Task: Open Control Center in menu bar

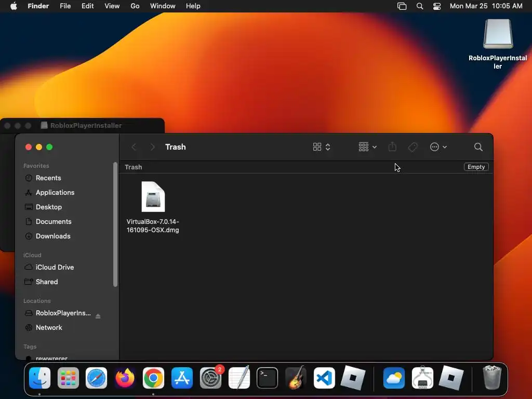Action: pyautogui.click(x=437, y=6)
